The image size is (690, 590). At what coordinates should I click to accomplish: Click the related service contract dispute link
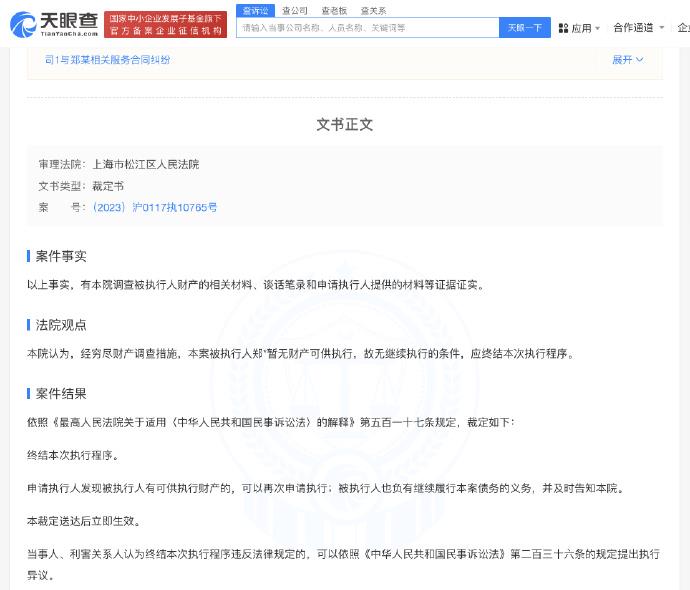click(108, 60)
